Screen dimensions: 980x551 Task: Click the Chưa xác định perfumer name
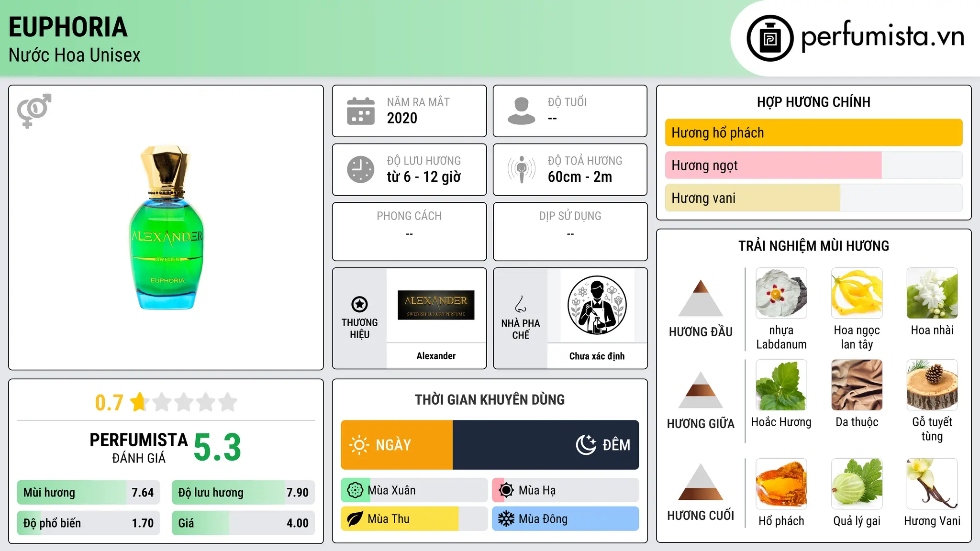[x=597, y=356]
